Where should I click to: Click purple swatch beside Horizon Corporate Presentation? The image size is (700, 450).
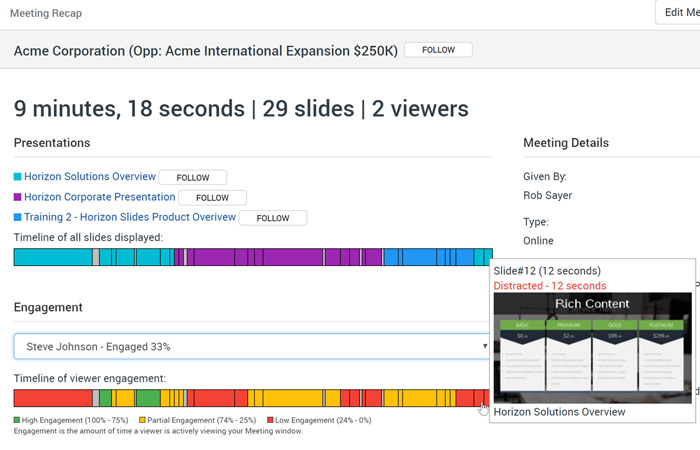tap(17, 197)
